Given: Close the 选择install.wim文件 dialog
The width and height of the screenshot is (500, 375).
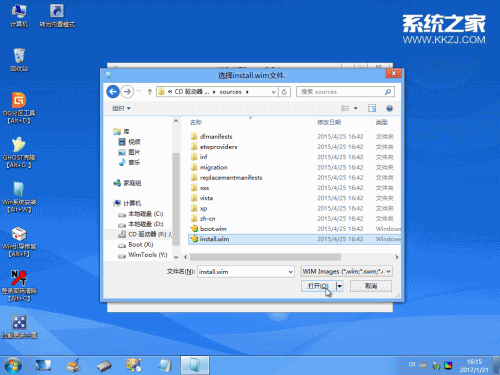Looking at the screenshot, I should point(394,73).
